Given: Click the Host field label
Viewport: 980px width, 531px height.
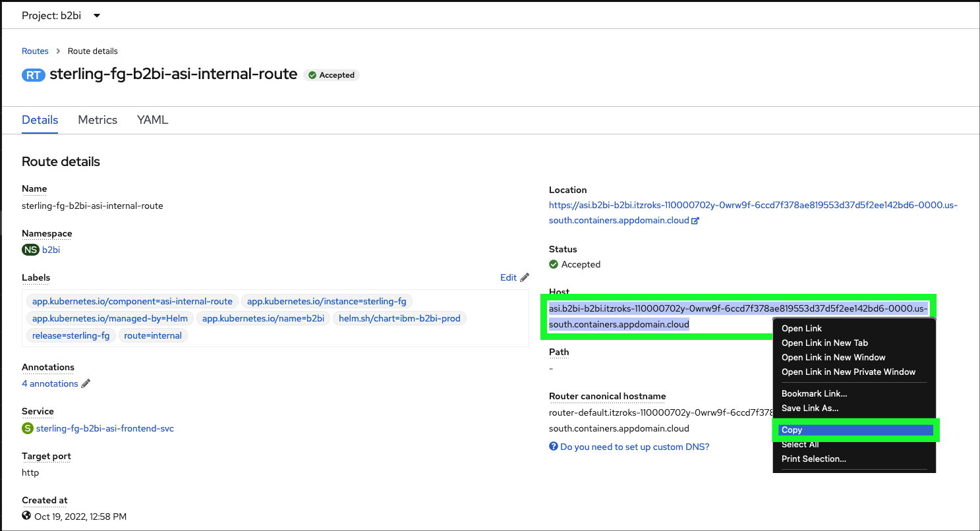Looking at the screenshot, I should [559, 292].
